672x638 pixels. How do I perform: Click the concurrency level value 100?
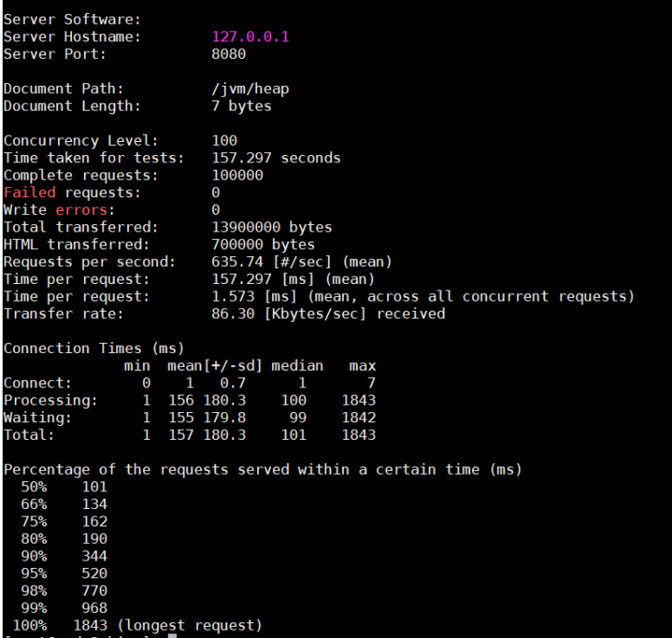pyautogui.click(x=225, y=141)
